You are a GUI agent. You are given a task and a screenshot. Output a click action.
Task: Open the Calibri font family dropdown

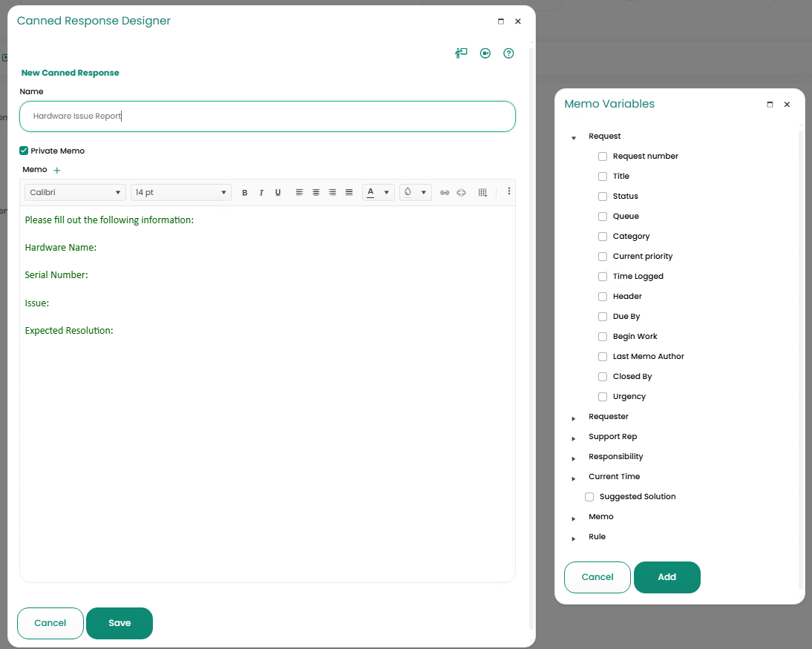point(75,193)
